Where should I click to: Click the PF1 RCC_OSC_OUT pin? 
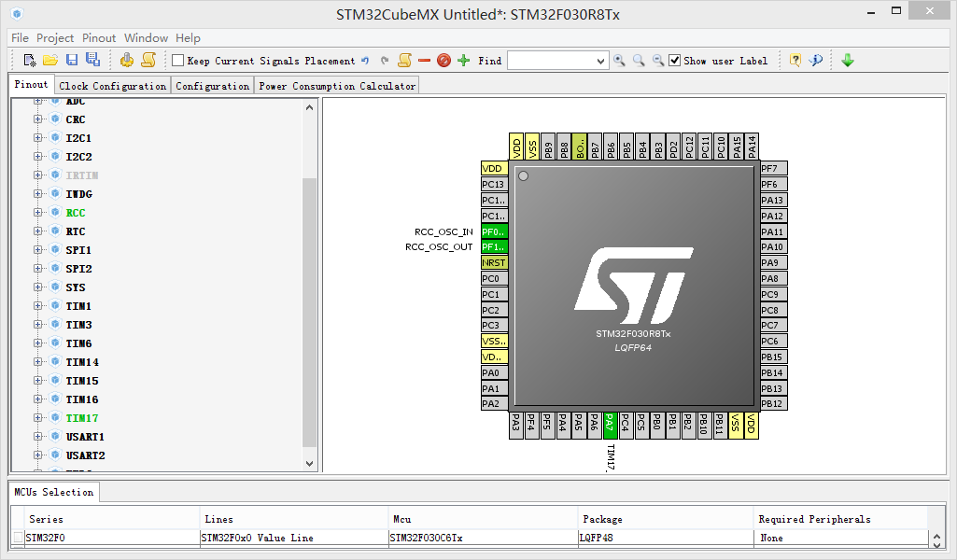pyautogui.click(x=494, y=247)
